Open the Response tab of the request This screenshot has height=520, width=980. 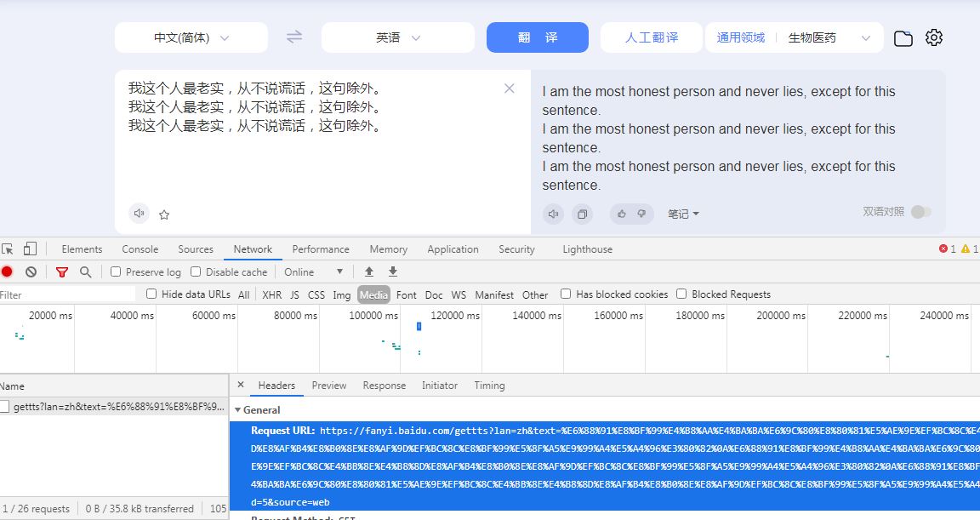[x=384, y=386]
